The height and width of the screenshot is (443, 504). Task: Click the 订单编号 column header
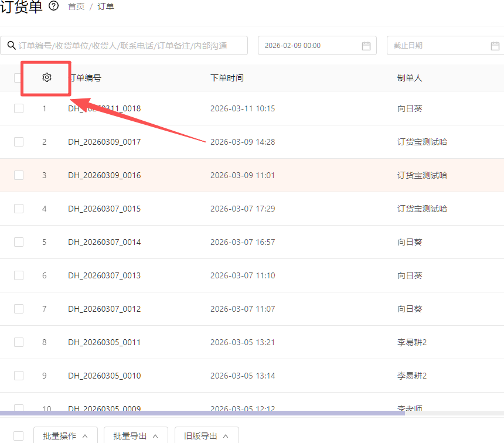point(85,78)
